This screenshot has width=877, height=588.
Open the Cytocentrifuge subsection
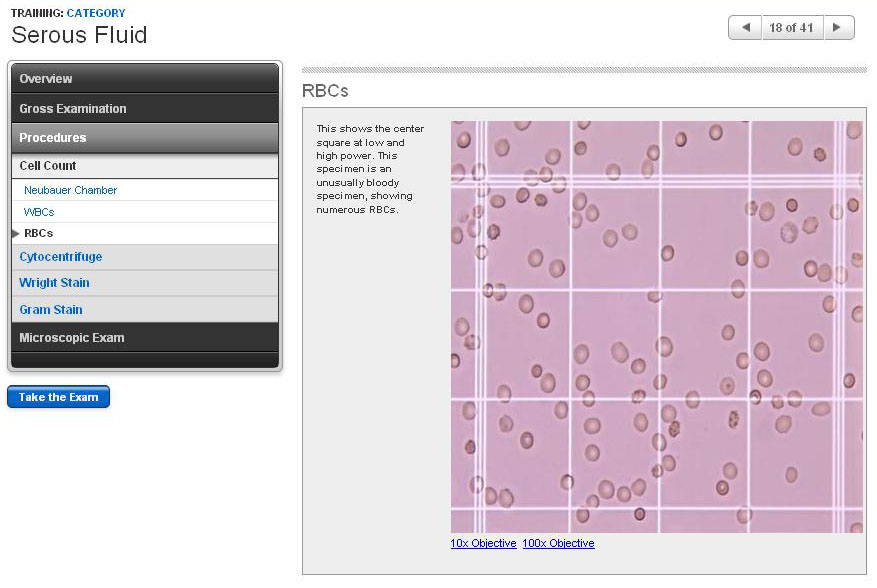[61, 257]
